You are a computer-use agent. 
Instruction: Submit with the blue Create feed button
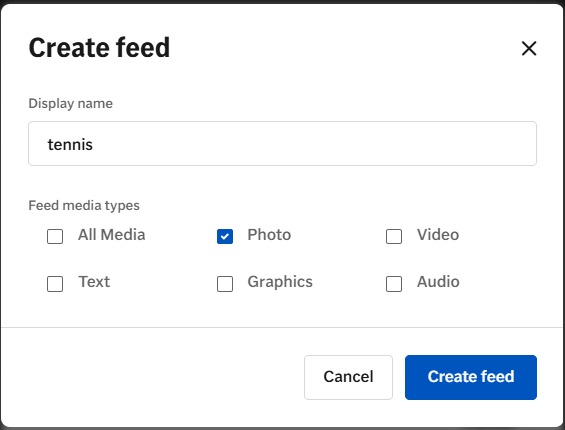point(471,377)
